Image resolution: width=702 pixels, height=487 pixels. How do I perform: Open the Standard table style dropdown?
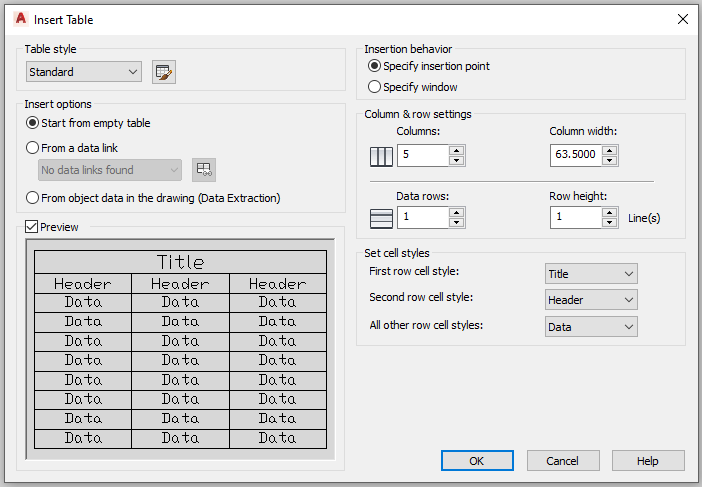[x=84, y=72]
